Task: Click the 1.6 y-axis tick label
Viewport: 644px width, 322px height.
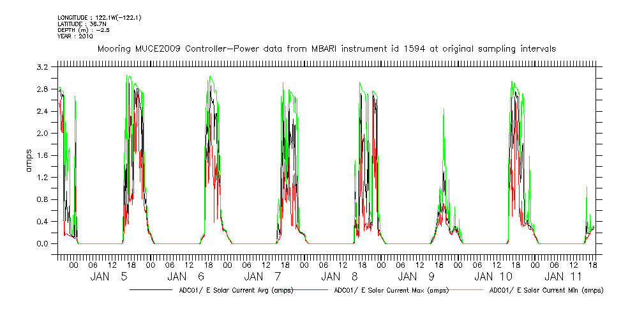Action: click(x=43, y=155)
